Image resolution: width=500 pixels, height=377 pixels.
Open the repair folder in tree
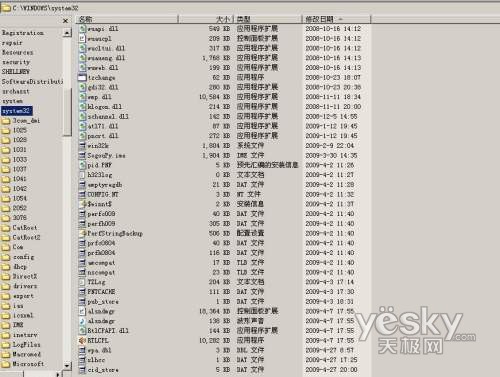[x=12, y=43]
